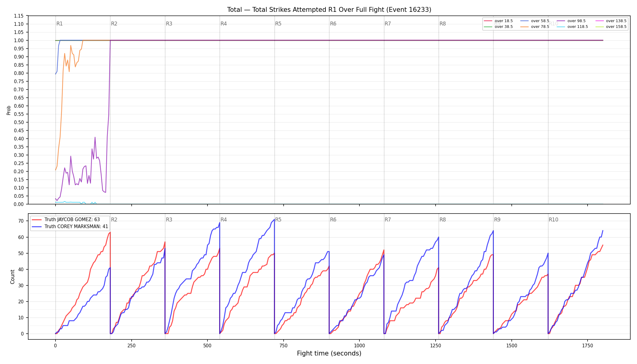Click the 40 tick on the Count axis
Image resolution: width=637 pixels, height=364 pixels.
pyautogui.click(x=21, y=269)
